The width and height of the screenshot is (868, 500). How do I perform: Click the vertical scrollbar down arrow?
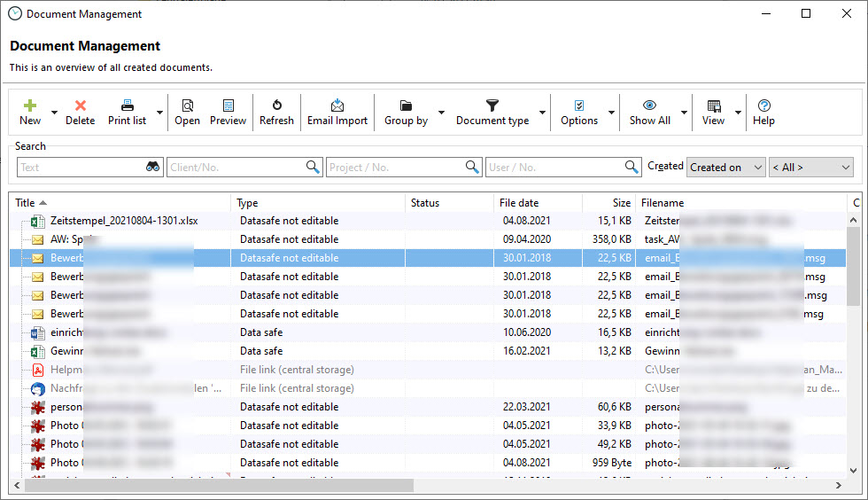pos(853,470)
